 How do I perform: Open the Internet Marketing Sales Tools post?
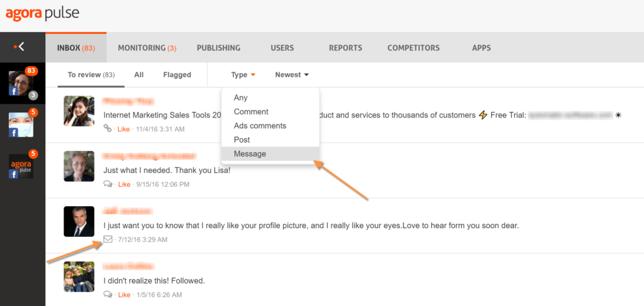[x=363, y=115]
